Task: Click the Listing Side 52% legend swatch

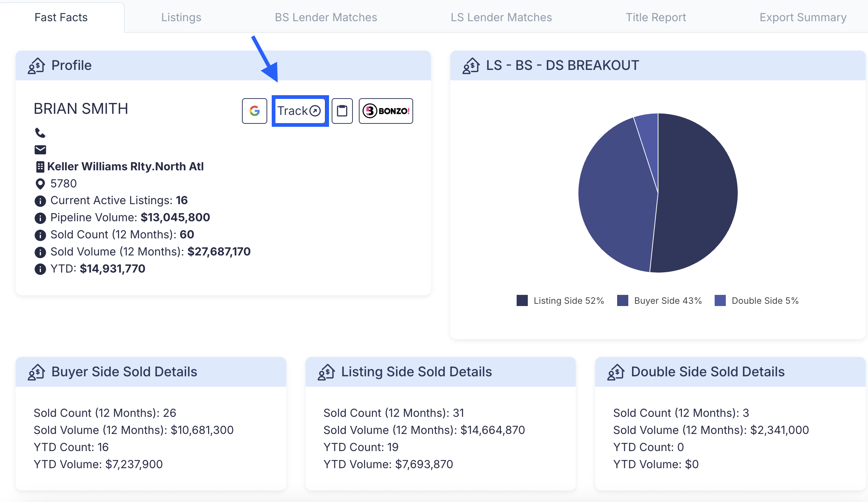Action: [522, 300]
